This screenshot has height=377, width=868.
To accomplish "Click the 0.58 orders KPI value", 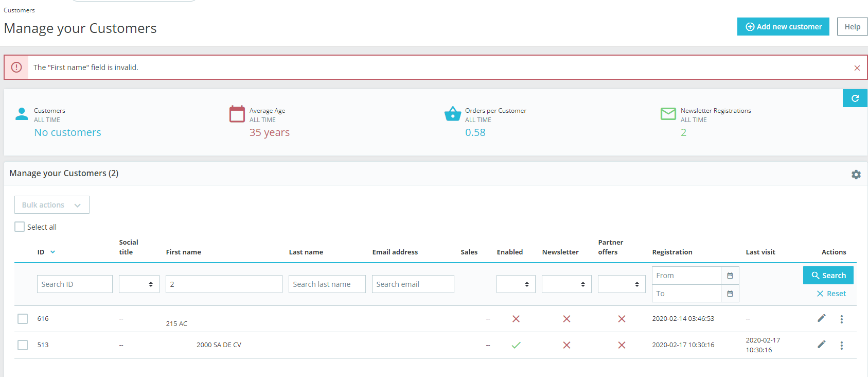I will (475, 132).
